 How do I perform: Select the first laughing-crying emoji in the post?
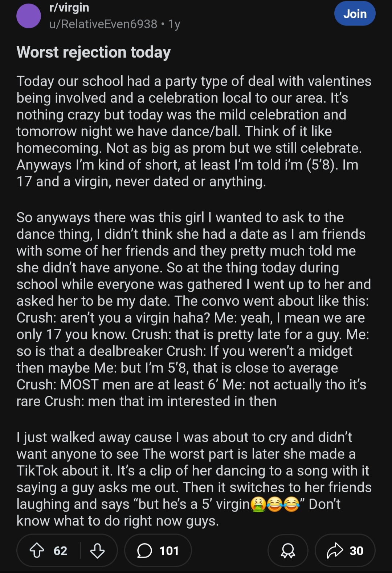coord(275,504)
